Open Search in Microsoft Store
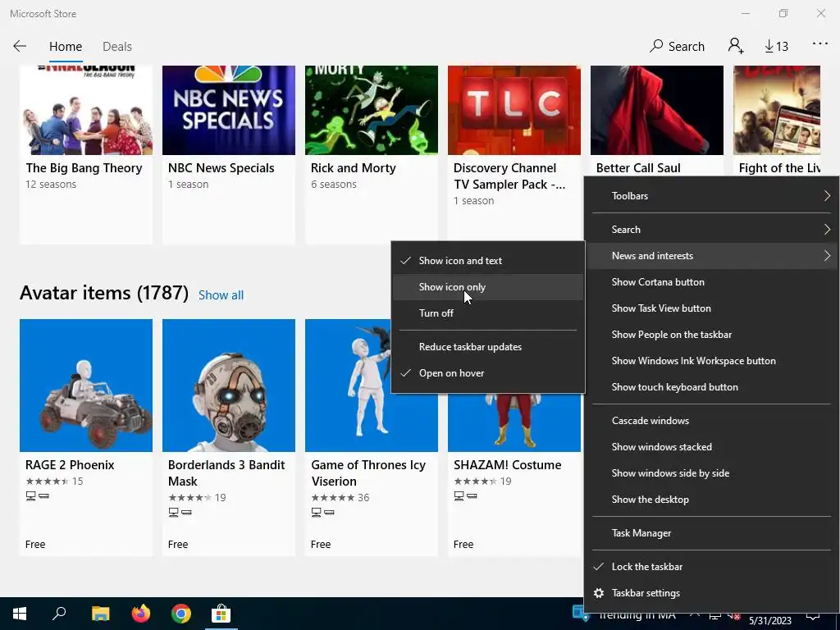Viewport: 840px width, 630px height. pos(677,46)
